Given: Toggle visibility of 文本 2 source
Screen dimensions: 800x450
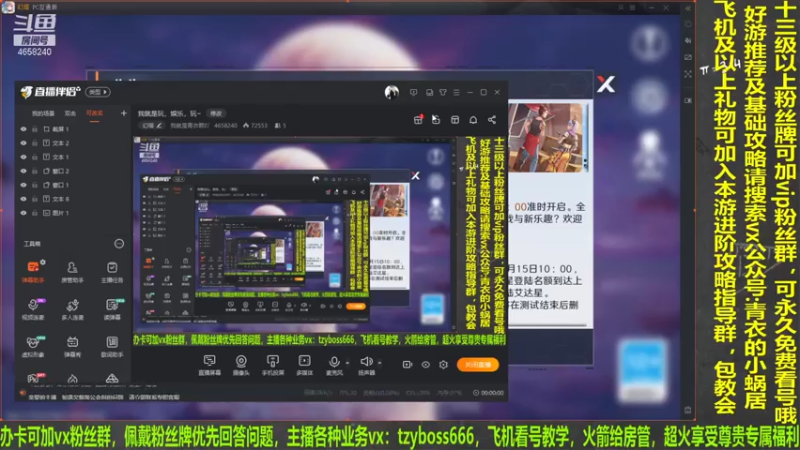Looking at the screenshot, I should 23,143.
